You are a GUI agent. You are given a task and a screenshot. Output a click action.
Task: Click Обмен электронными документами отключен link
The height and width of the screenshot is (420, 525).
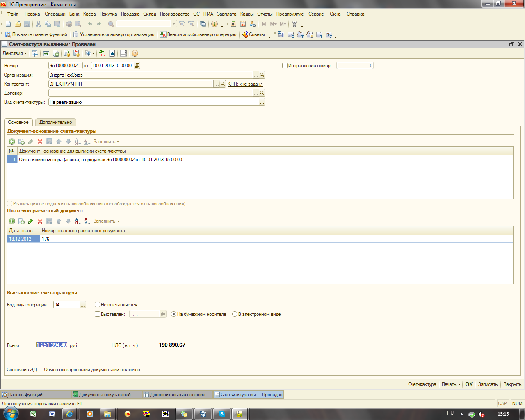tap(92, 370)
